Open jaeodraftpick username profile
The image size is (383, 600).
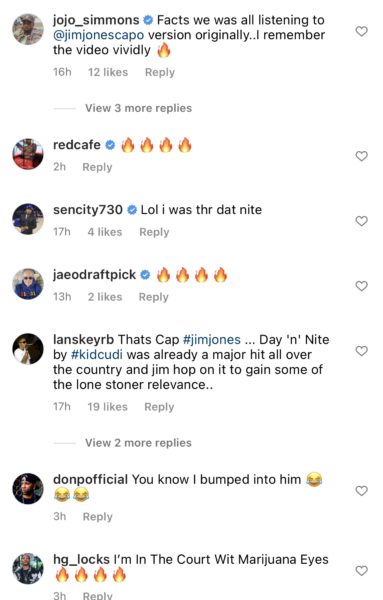click(95, 275)
